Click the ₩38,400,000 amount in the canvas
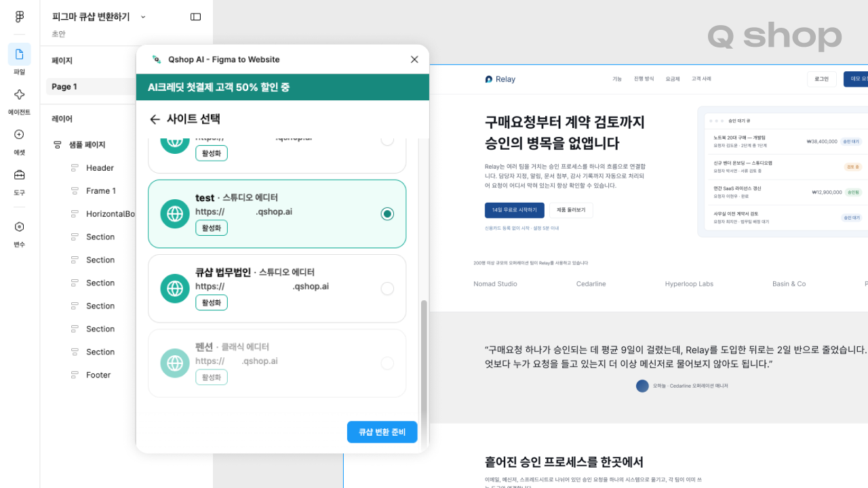The width and height of the screenshot is (868, 488). [822, 142]
